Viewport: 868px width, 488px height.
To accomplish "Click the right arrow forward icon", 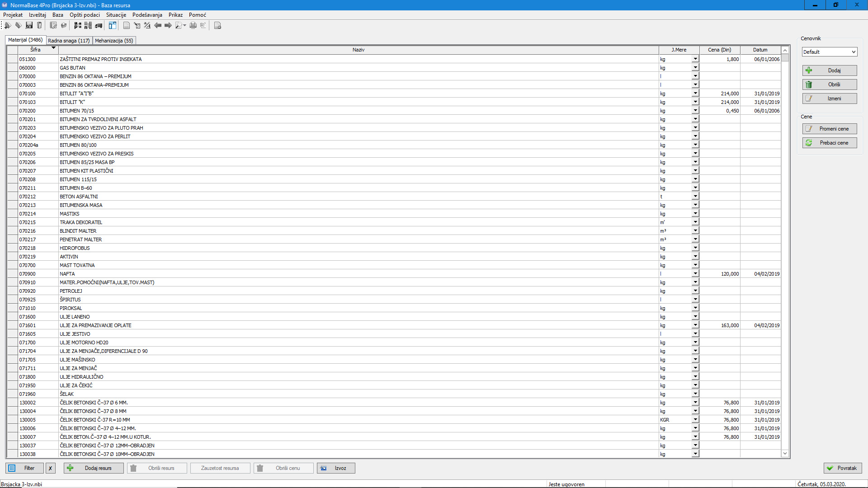I will click(168, 25).
